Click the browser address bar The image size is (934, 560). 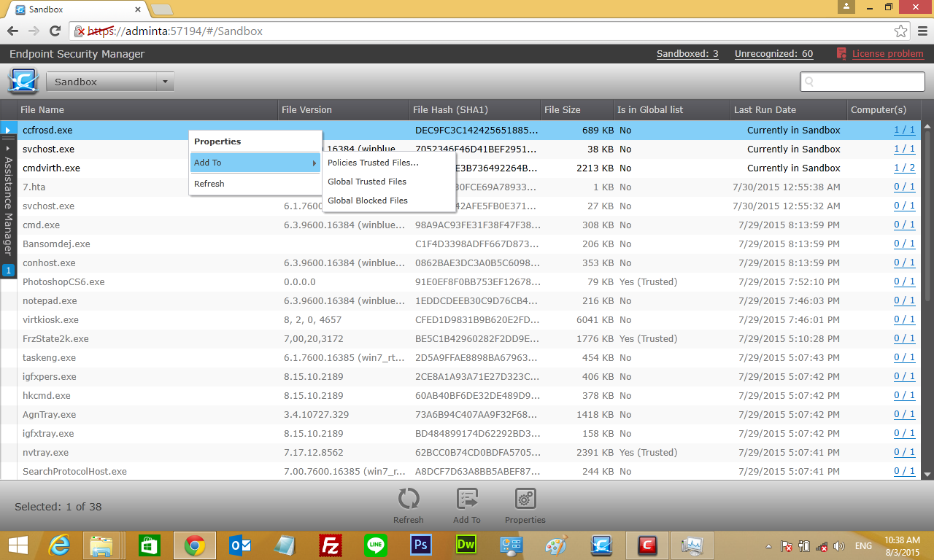coord(489,31)
